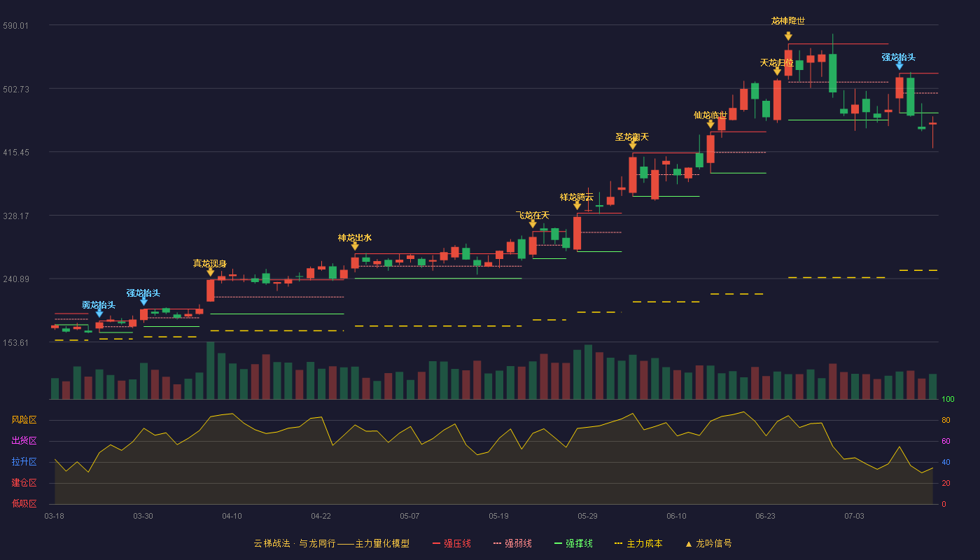The height and width of the screenshot is (560, 980).
Task: Click the 风险区 zone label
Action: (x=24, y=420)
